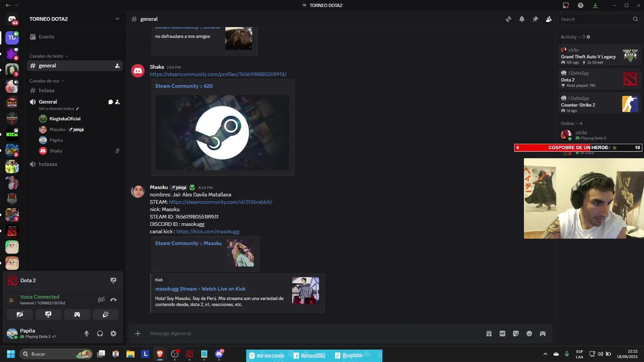
Task: Edit General voice channel status
Action: coord(59,109)
